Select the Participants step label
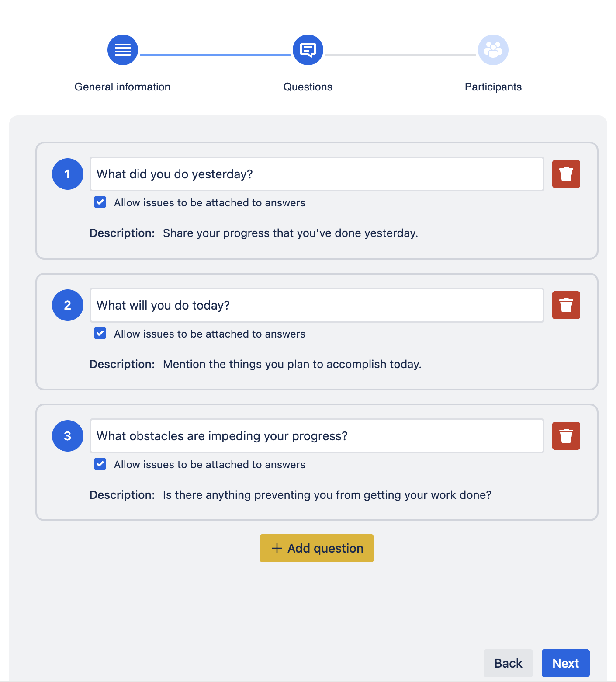Screen dimensions: 616x682 pyautogui.click(x=493, y=87)
